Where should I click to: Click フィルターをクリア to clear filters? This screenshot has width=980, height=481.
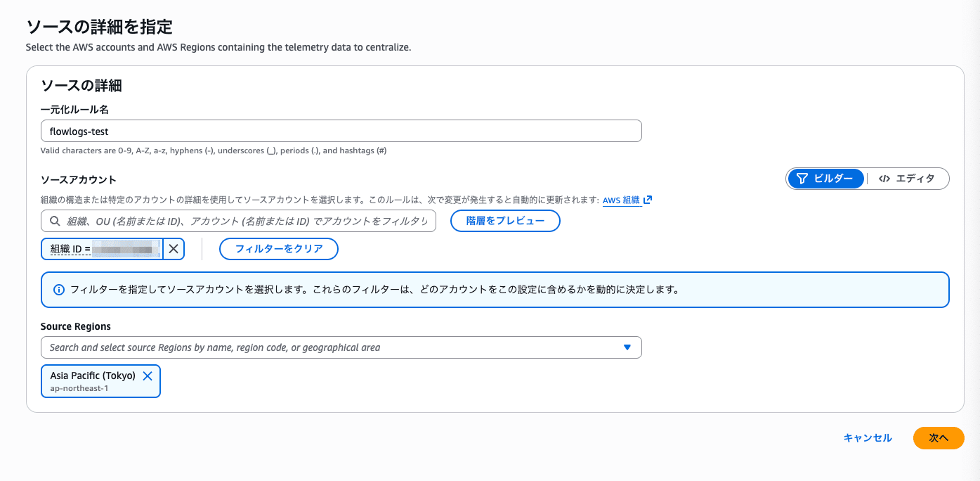click(x=278, y=248)
